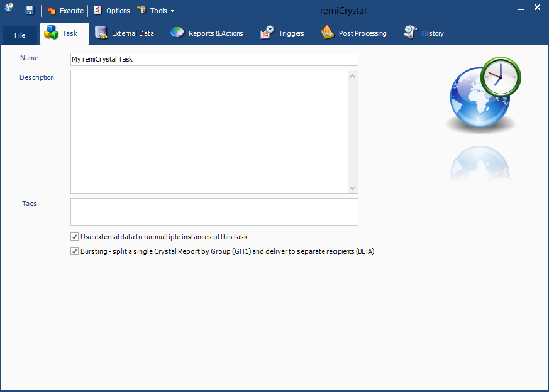
Task: Click the External Data database icon
Action: point(101,33)
